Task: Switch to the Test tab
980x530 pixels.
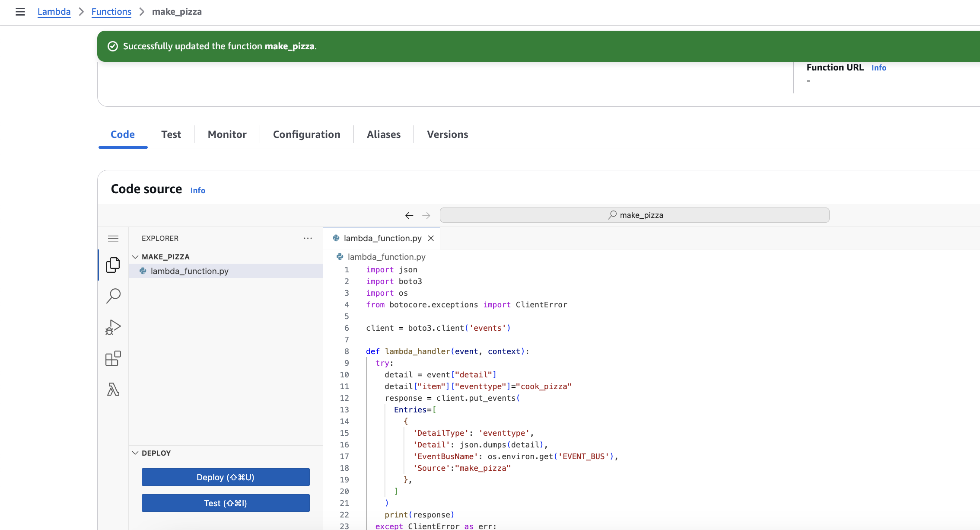Action: 171,134
